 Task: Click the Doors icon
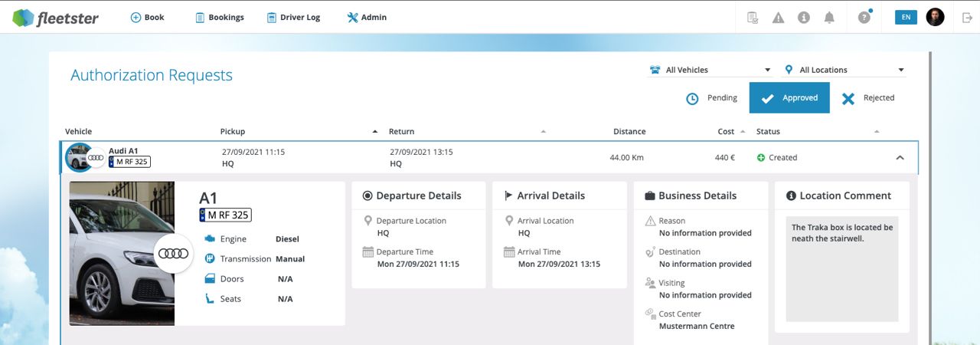[209, 278]
